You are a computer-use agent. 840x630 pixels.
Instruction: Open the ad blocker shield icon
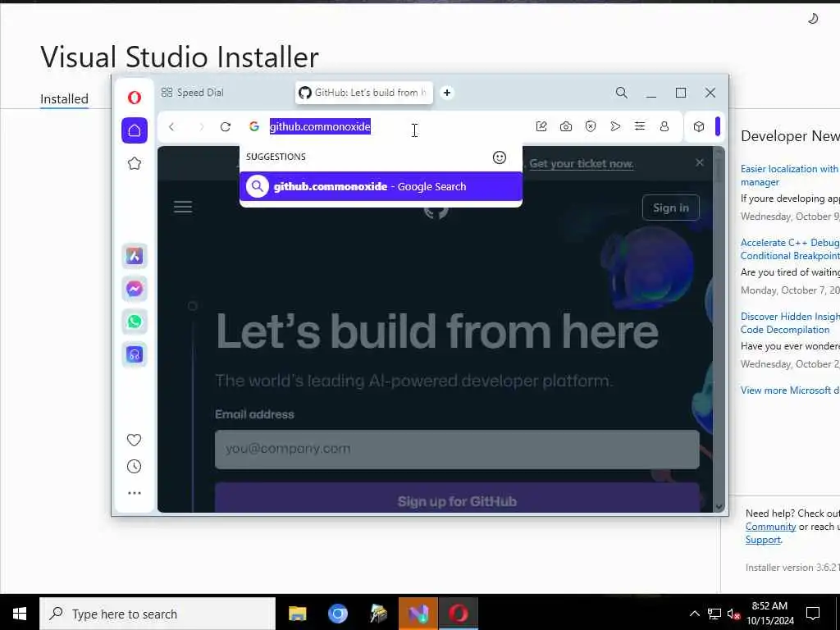591,126
